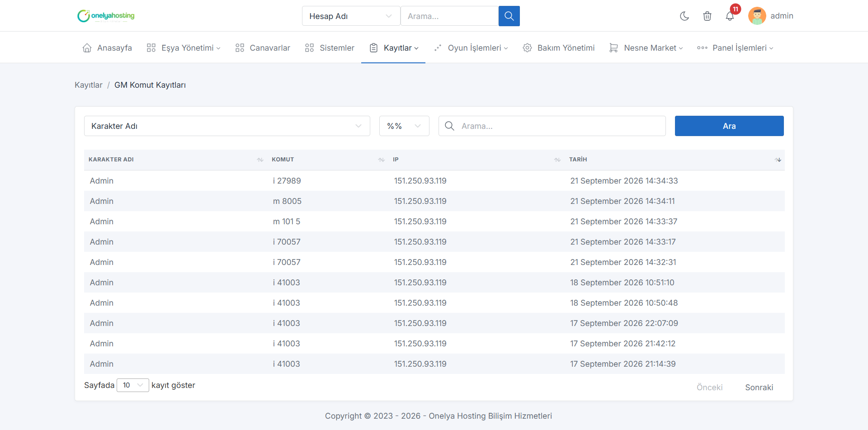Open notifications from the bell icon
This screenshot has width=868, height=430.
point(730,16)
